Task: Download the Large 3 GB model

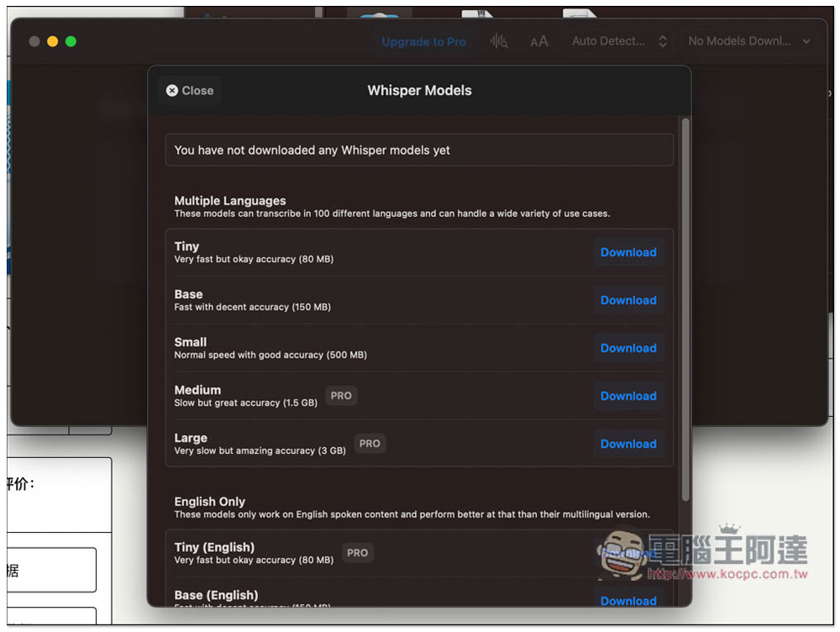Action: 627,444
